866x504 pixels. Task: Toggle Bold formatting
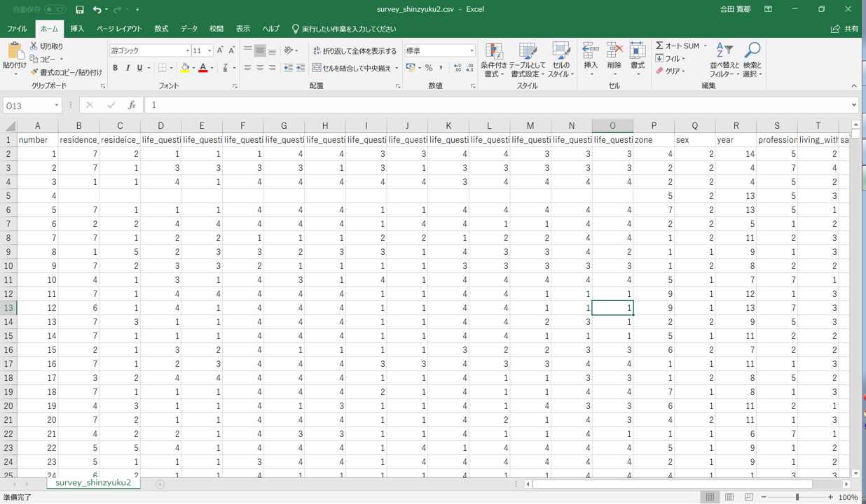point(115,68)
